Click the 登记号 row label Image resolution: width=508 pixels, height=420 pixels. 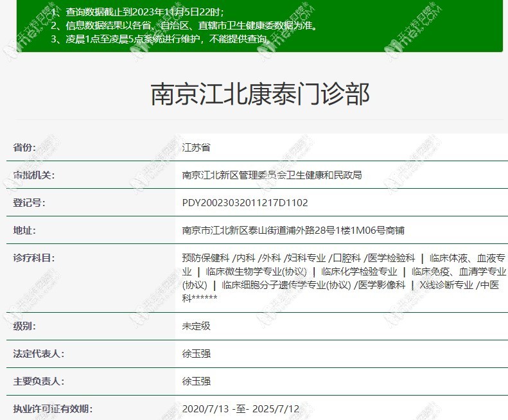(x=29, y=203)
